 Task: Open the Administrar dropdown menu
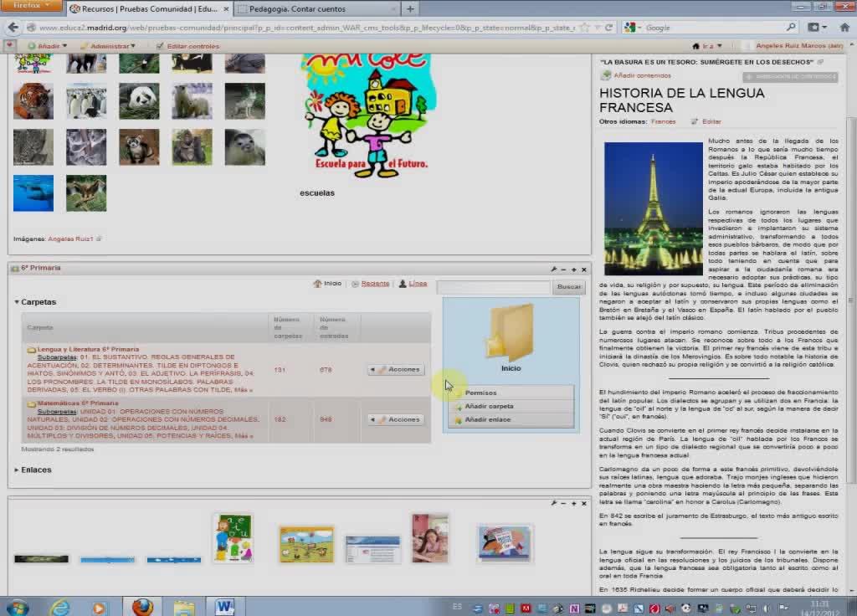[x=109, y=46]
